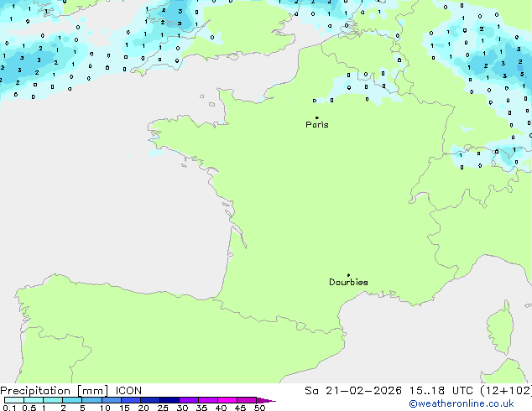Select the 1–2 mm legend color

pyautogui.click(x=53, y=400)
